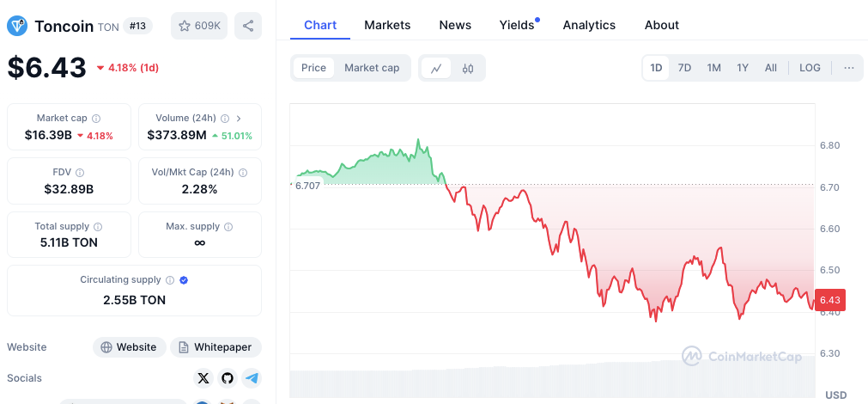Screen dimensions: 868x404
Task: Select the 7D time range
Action: 684,68
